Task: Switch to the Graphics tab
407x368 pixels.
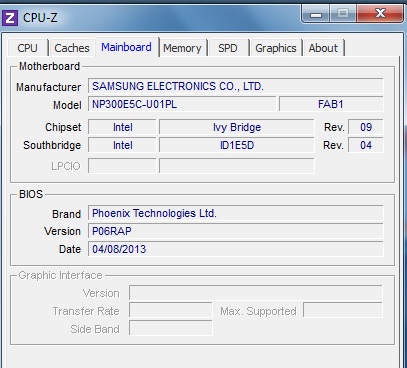Action: click(x=276, y=48)
